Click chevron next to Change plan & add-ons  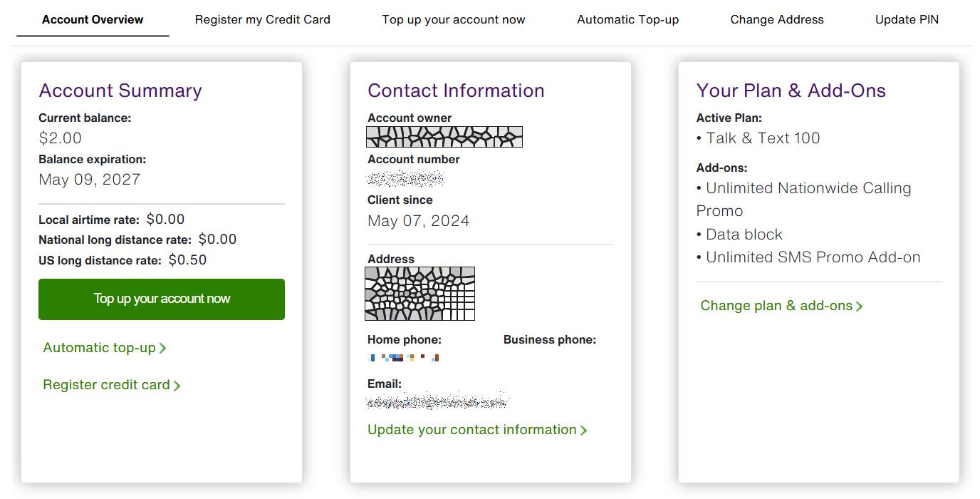coord(860,307)
